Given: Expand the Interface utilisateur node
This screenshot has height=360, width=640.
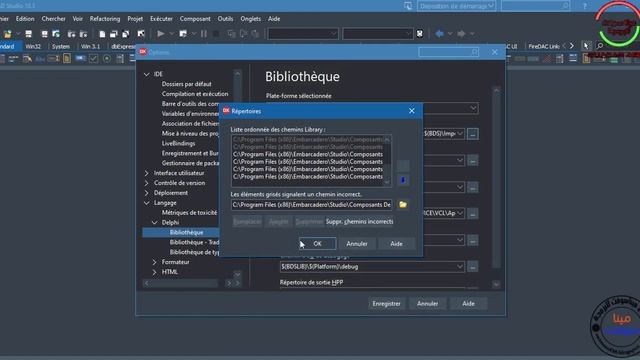Looking at the screenshot, I should coord(147,173).
